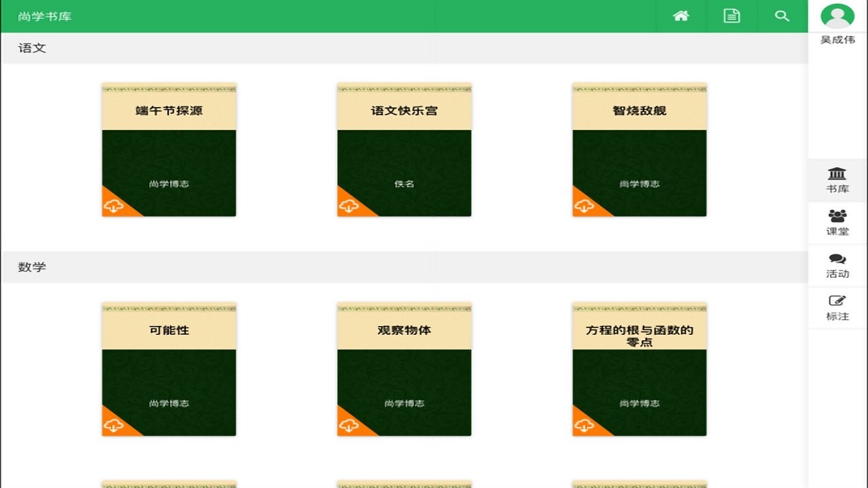Open the 可能性 book cover

tap(169, 369)
